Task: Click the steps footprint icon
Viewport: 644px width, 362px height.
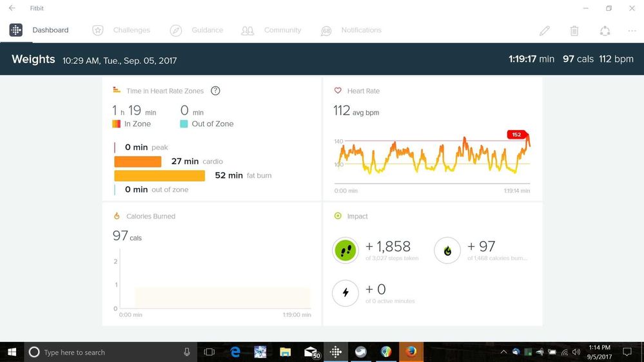Action: (x=346, y=251)
